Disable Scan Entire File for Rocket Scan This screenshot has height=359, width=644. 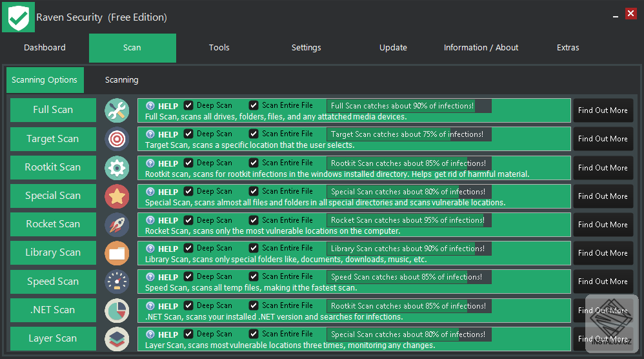pyautogui.click(x=254, y=220)
